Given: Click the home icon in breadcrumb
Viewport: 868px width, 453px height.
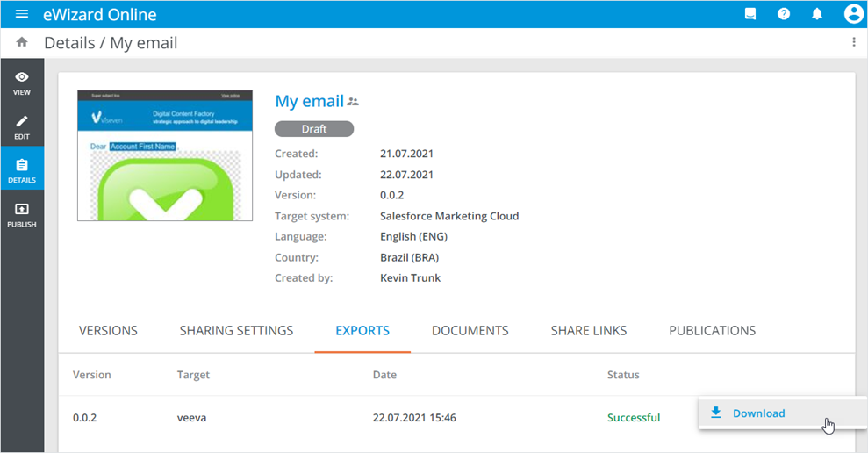Looking at the screenshot, I should 22,42.
